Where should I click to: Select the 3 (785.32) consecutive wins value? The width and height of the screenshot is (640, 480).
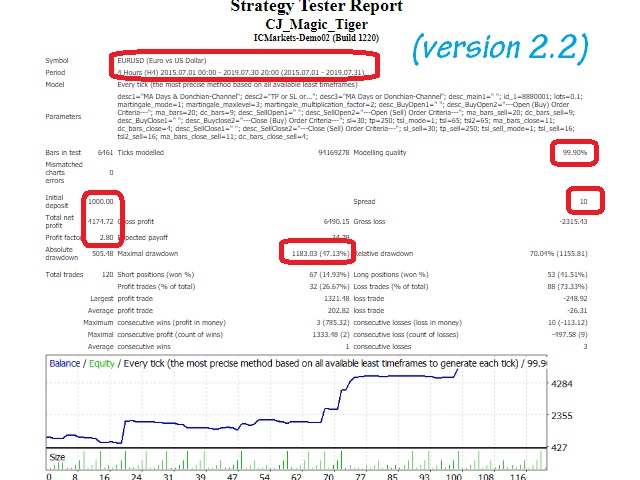point(333,322)
